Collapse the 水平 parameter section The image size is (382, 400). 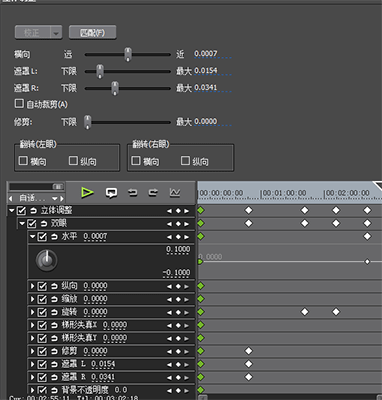(x=32, y=236)
